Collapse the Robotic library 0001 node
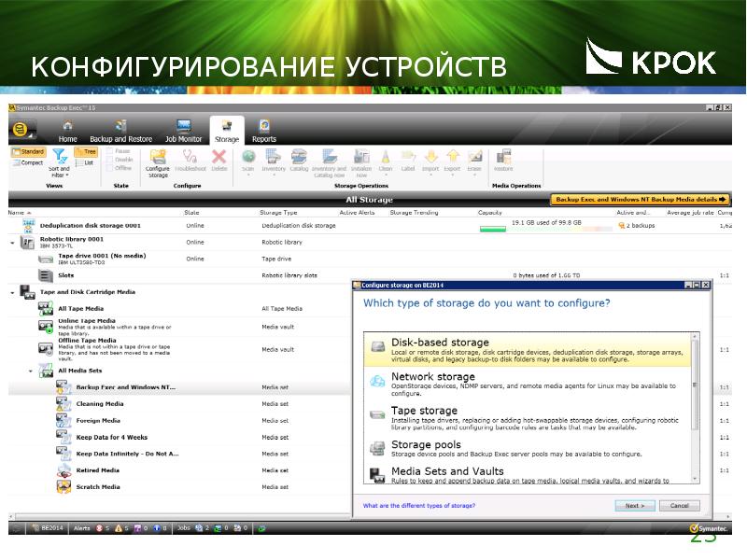 13,243
